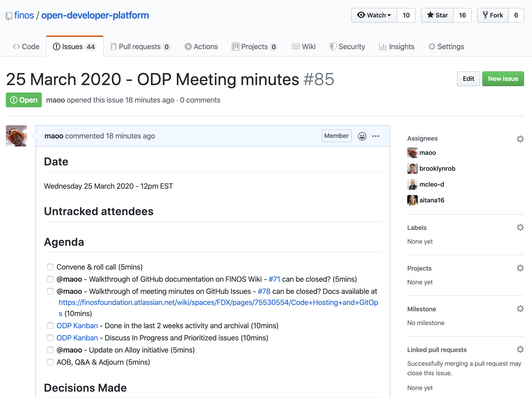532x398 pixels.
Task: Open the Wiki tab
Action: pyautogui.click(x=304, y=47)
